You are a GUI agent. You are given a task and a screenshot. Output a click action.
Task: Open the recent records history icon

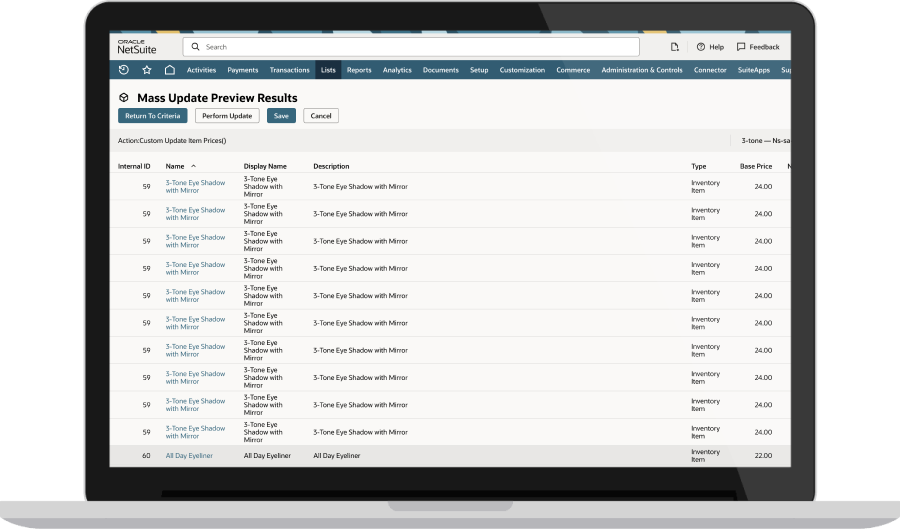(x=123, y=70)
